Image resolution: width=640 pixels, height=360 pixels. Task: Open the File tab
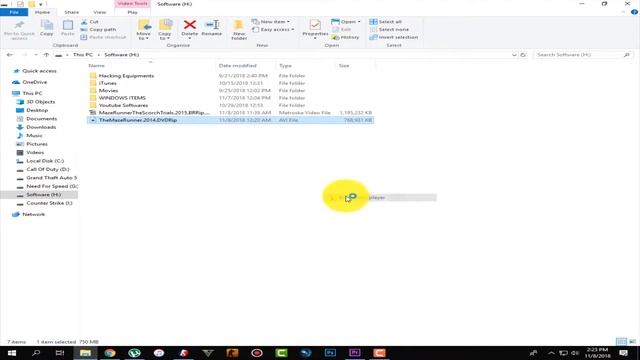point(14,12)
